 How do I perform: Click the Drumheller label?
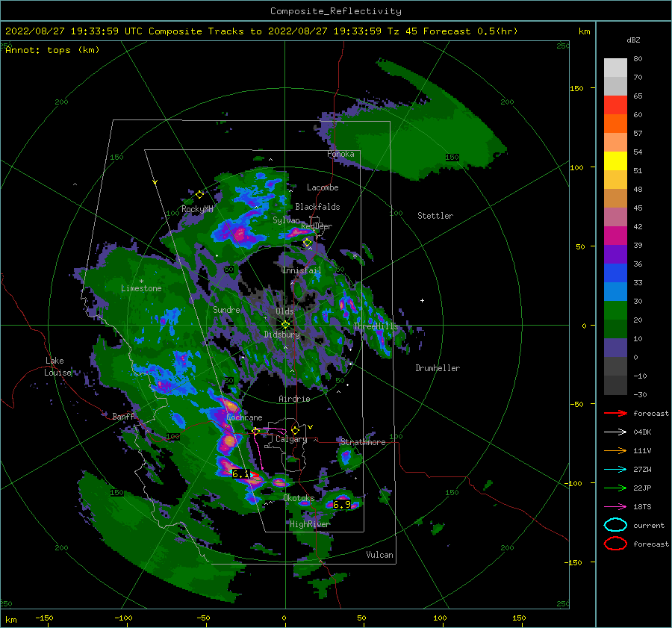coord(438,368)
